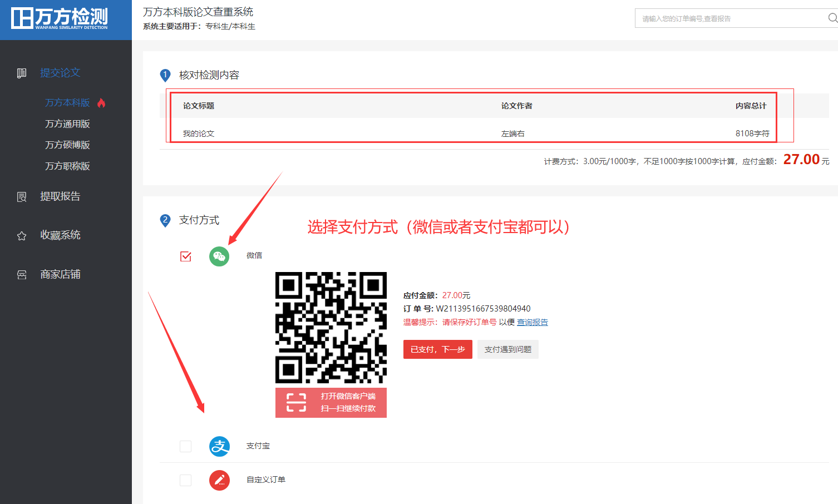Click the 微信 payment label
838x504 pixels.
(x=254, y=255)
